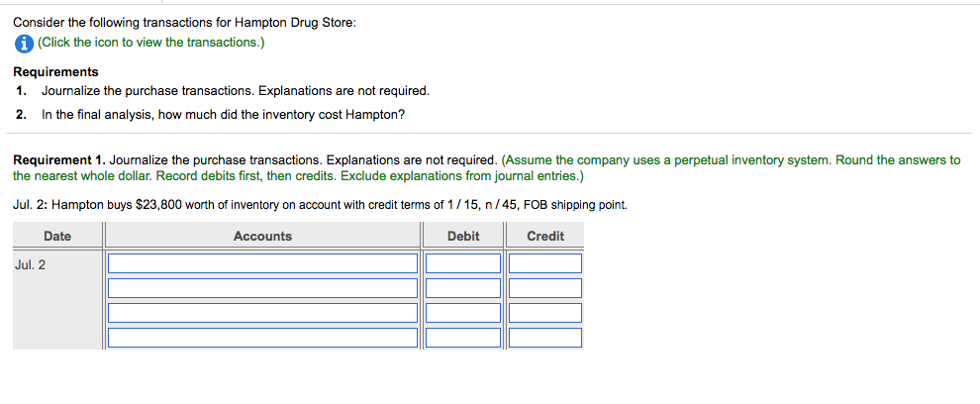Click requirement 1 'Journalize the purchase transactions' text
Viewport: 980px width, 404px height.
[236, 91]
